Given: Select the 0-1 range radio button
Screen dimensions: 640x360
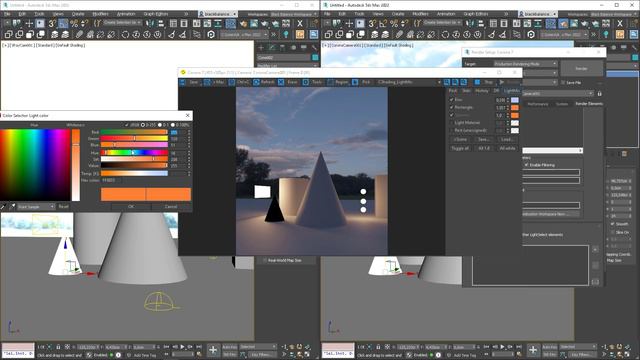Looking at the screenshot, I should (x=160, y=125).
